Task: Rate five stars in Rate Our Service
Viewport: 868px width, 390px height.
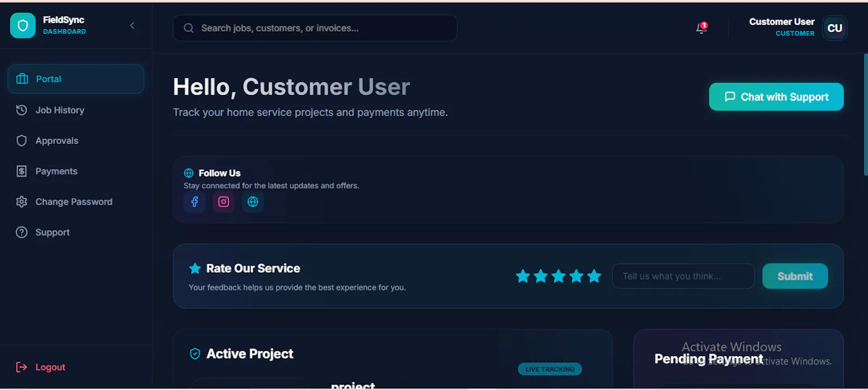Action: [x=595, y=276]
